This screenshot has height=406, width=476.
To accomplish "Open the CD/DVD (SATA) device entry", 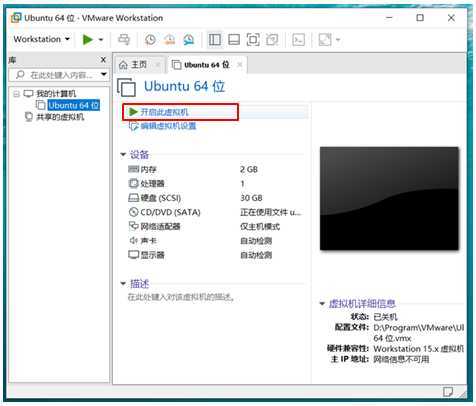I will point(170,212).
